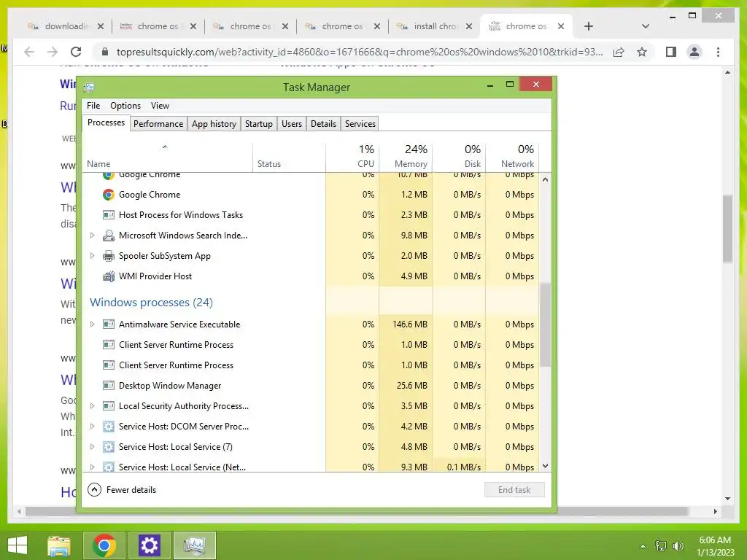Open Chrome three-dot menu
This screenshot has height=560, width=747.
tap(718, 52)
